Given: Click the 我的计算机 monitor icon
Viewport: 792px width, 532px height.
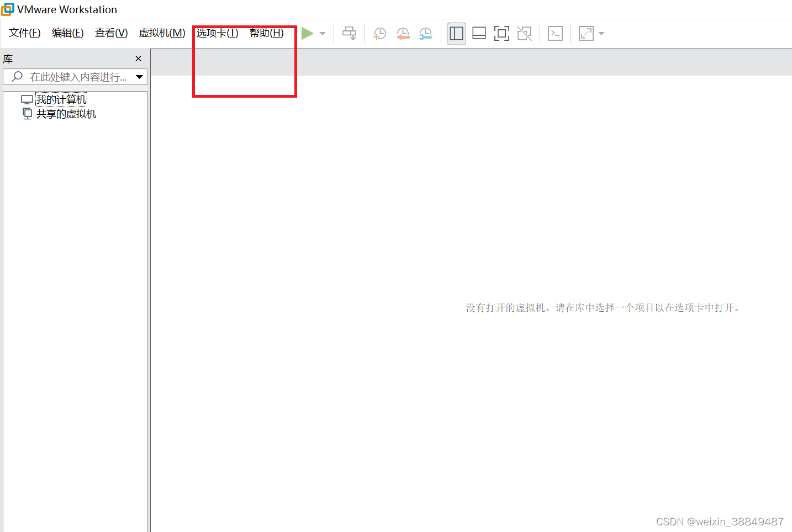Looking at the screenshot, I should coord(27,100).
